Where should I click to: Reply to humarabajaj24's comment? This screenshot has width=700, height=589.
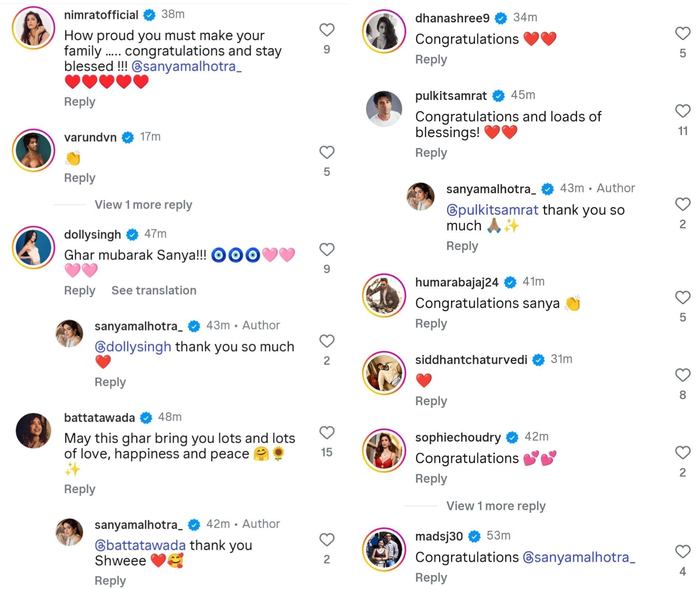tap(431, 323)
